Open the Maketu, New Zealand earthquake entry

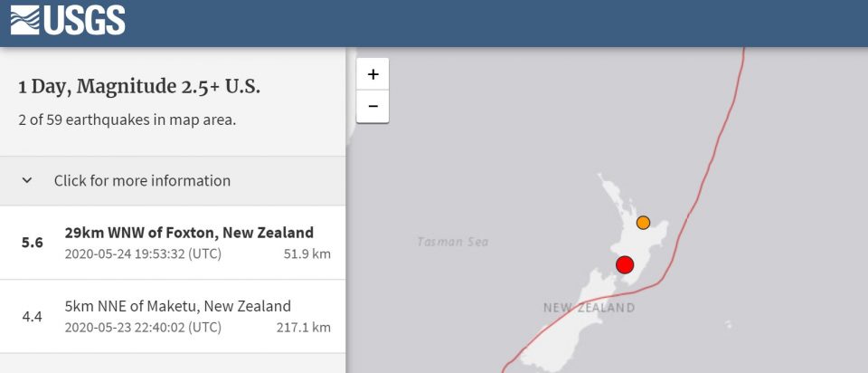pyautogui.click(x=178, y=306)
